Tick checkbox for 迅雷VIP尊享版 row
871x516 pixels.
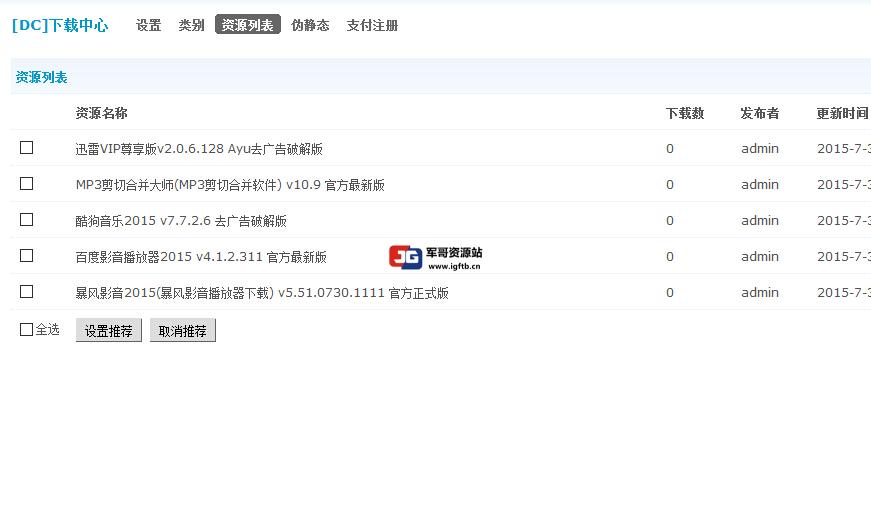26,148
